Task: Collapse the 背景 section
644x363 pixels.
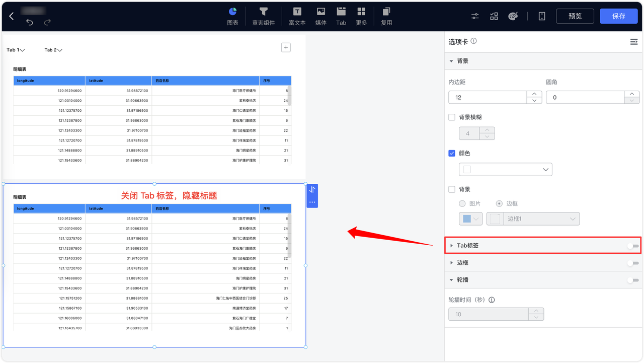Action: click(451, 61)
